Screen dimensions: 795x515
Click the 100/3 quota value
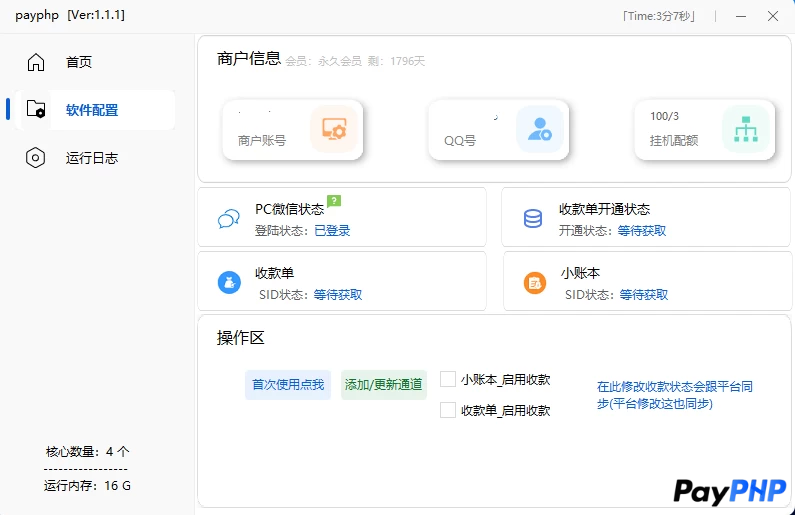665,116
